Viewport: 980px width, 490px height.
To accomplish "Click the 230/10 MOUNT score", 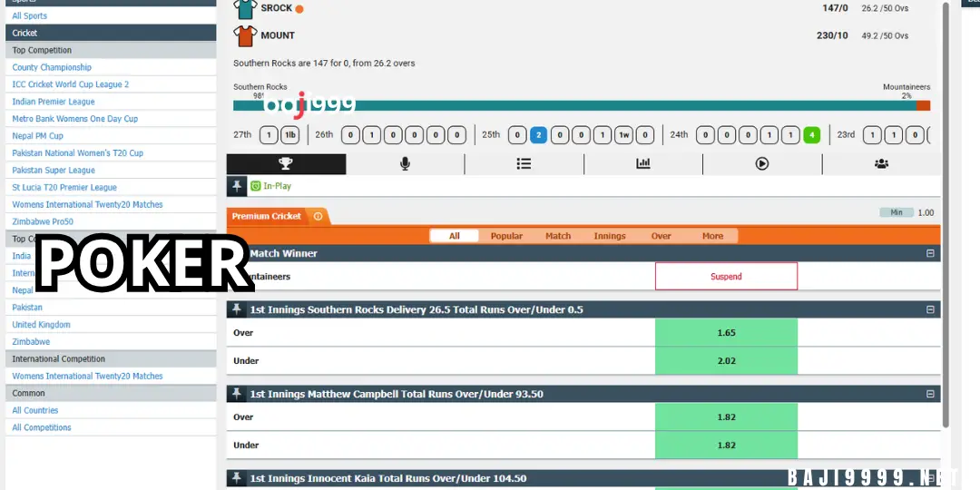I will point(832,35).
